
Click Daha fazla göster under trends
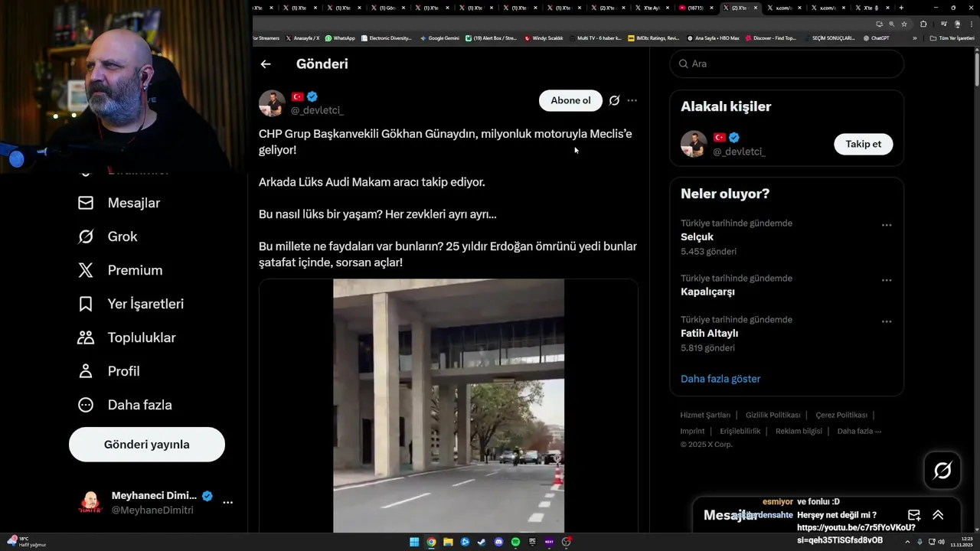(720, 379)
